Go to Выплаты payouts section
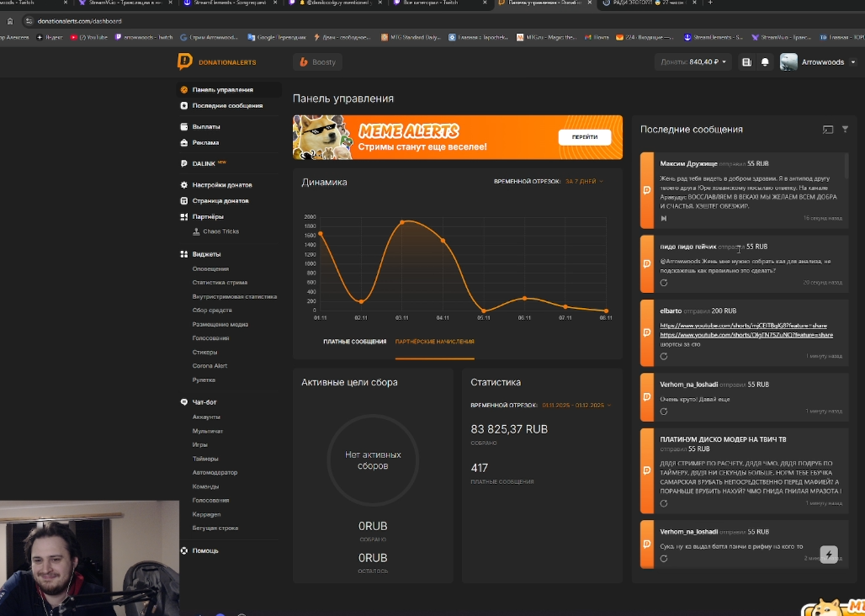The height and width of the screenshot is (616, 865). pos(206,127)
